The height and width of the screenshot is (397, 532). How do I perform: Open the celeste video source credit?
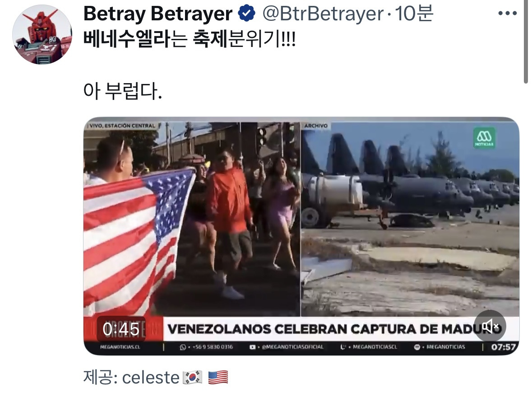coord(151,377)
